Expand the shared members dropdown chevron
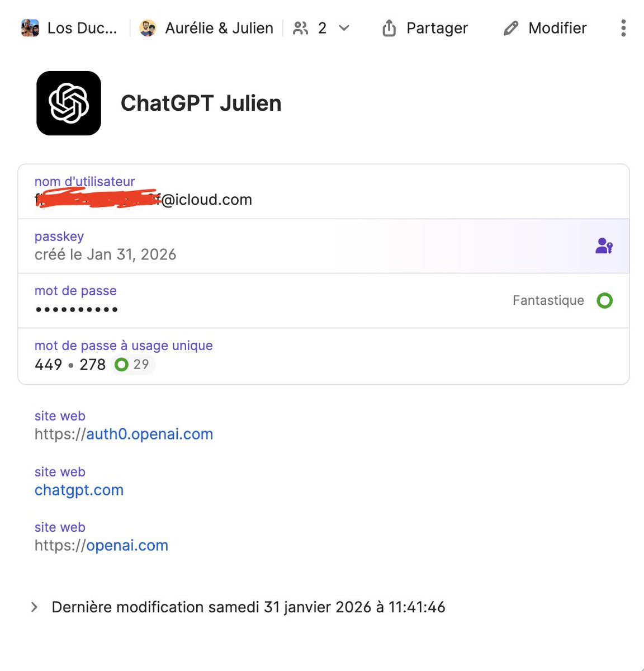644x671 pixels. pos(344,28)
